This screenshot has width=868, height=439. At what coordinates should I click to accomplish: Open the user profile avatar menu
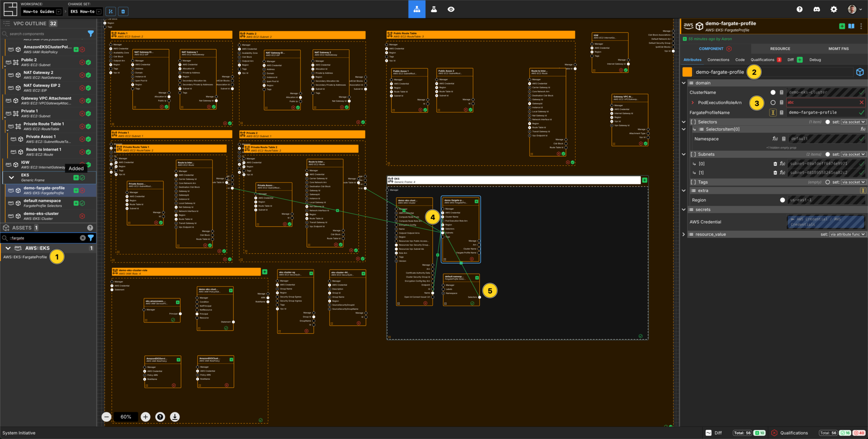tap(854, 9)
